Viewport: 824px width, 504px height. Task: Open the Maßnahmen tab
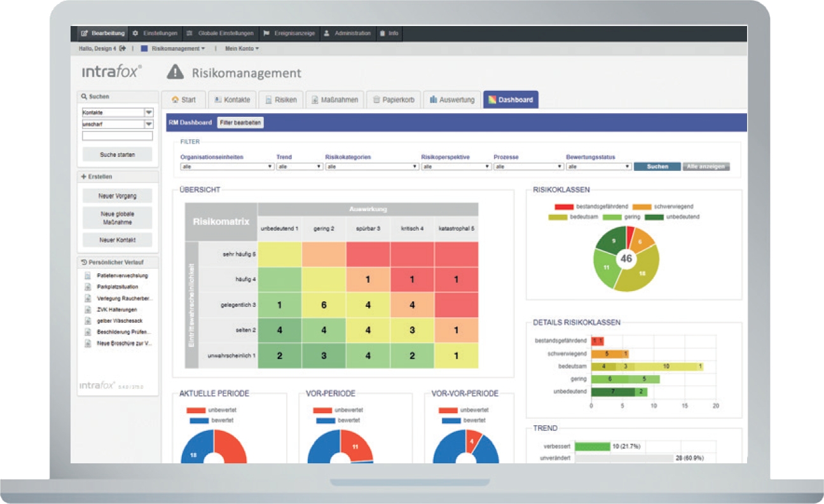[335, 100]
